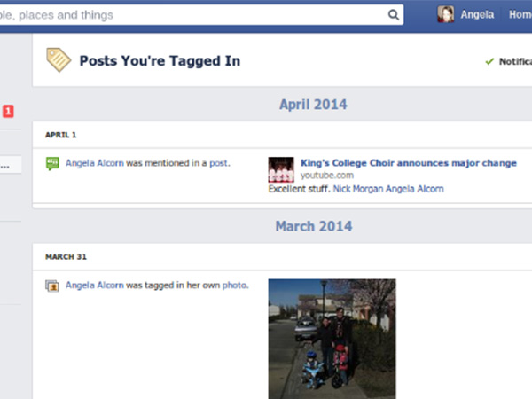This screenshot has width=532, height=399.
Task: Jump to the April 2014 heading
Action: coord(313,105)
